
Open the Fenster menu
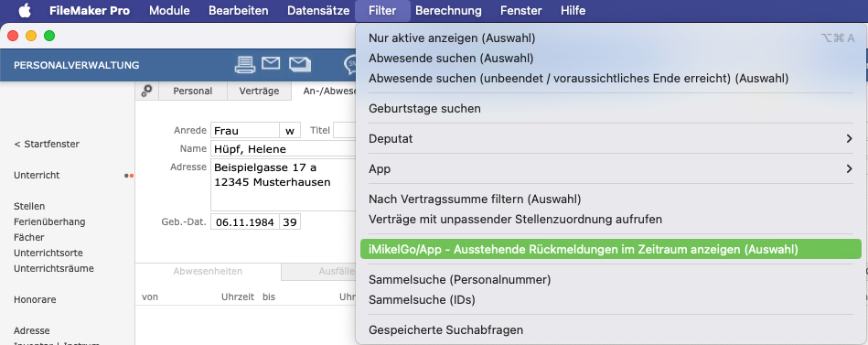[x=521, y=10]
